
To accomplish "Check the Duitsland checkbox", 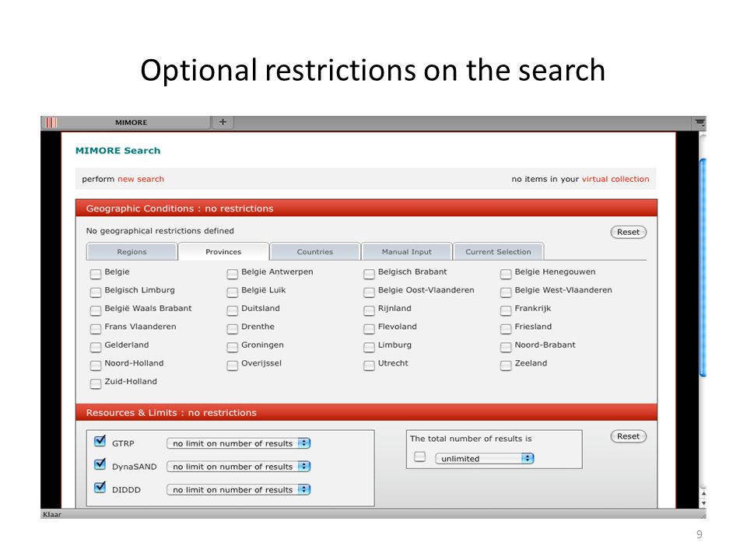I will point(233,310).
